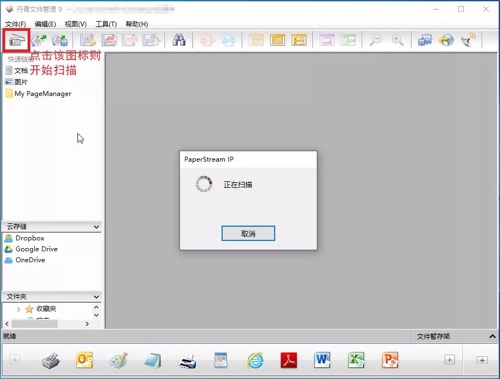Open the Notepad icon in the app bar
Screen dimensions: 500x379
153,361
